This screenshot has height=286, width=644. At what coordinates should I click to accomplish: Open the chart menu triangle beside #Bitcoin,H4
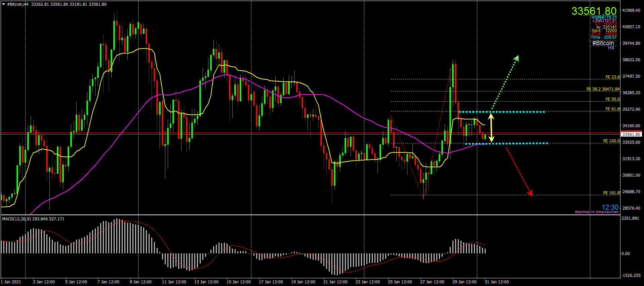4,4
